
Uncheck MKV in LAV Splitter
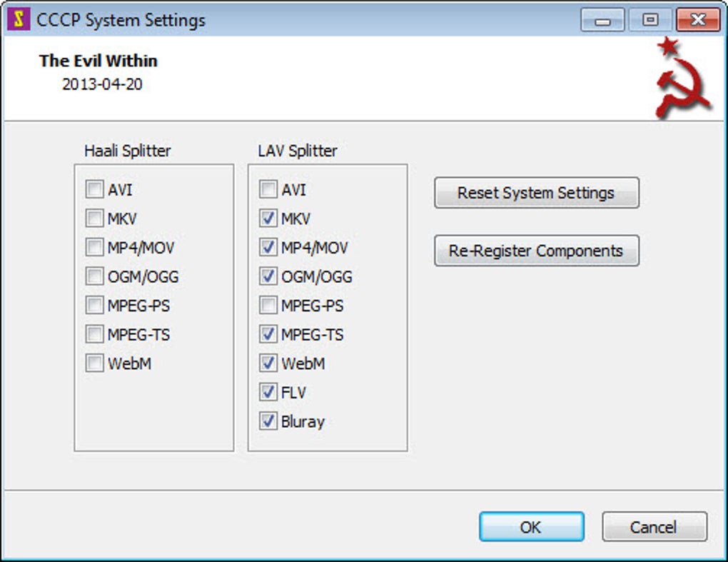click(x=268, y=219)
